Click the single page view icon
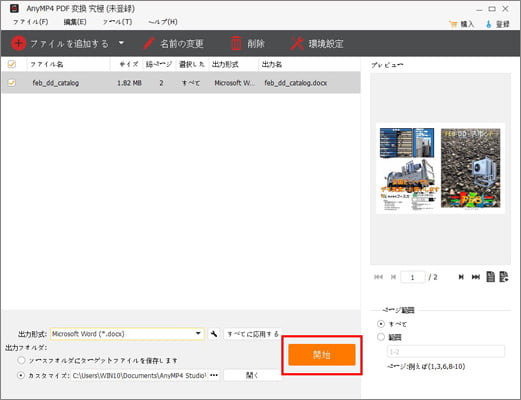 pyautogui.click(x=490, y=277)
